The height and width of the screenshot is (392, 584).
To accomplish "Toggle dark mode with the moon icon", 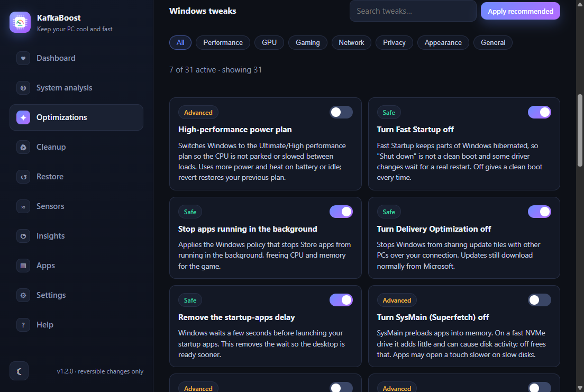I will click(19, 371).
